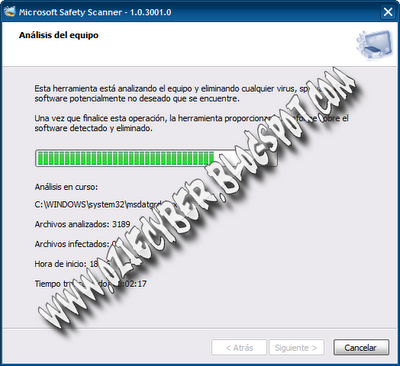Click the Safety Scanner title bar icon
The height and width of the screenshot is (366, 400).
pyautogui.click(x=10, y=12)
